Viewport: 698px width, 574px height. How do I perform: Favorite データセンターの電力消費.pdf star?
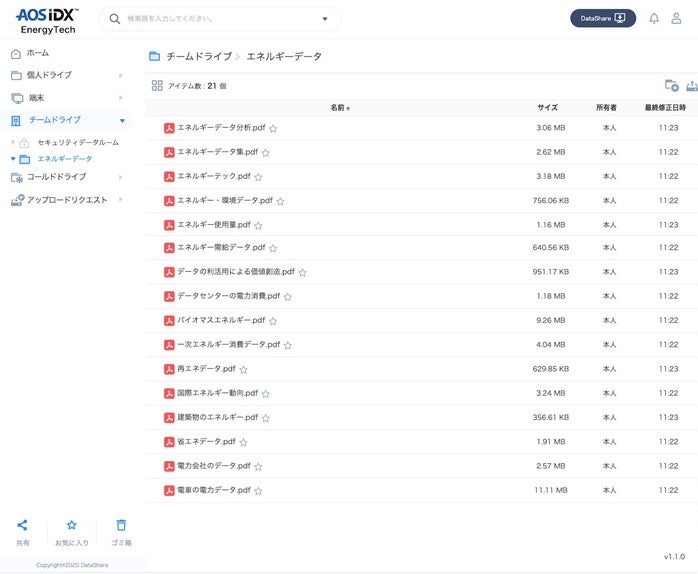coord(288,297)
